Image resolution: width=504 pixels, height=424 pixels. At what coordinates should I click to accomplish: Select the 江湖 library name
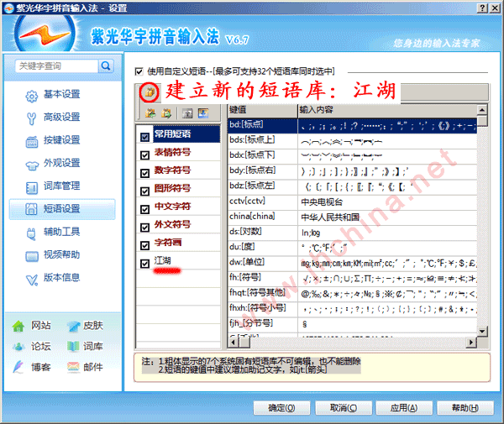(x=163, y=260)
